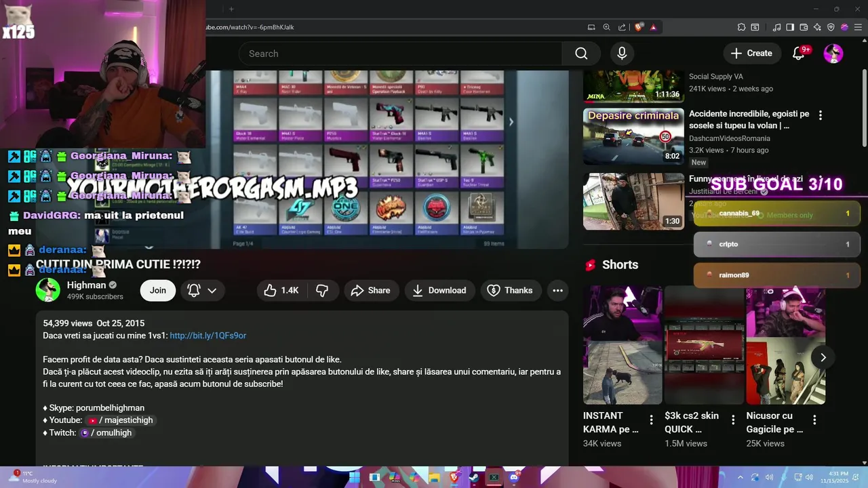
Task: Open Discord from the taskbar
Action: [514, 477]
